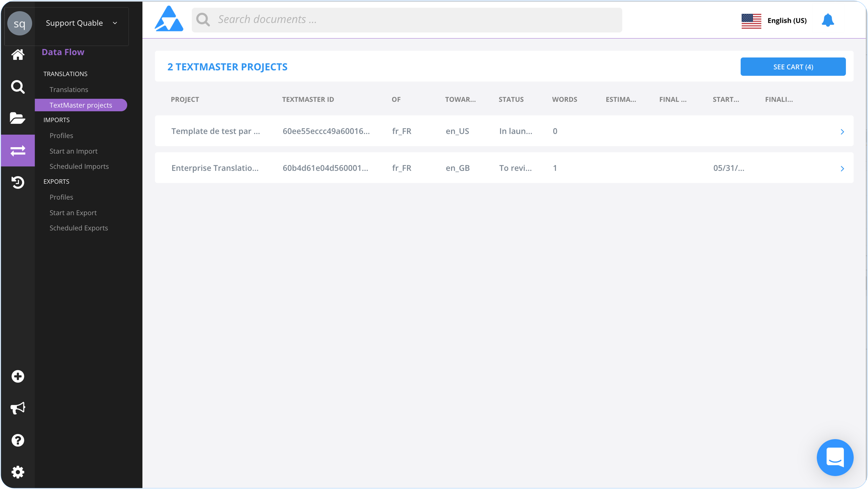Expand the Enterprise Translatio row chevron

[842, 169]
